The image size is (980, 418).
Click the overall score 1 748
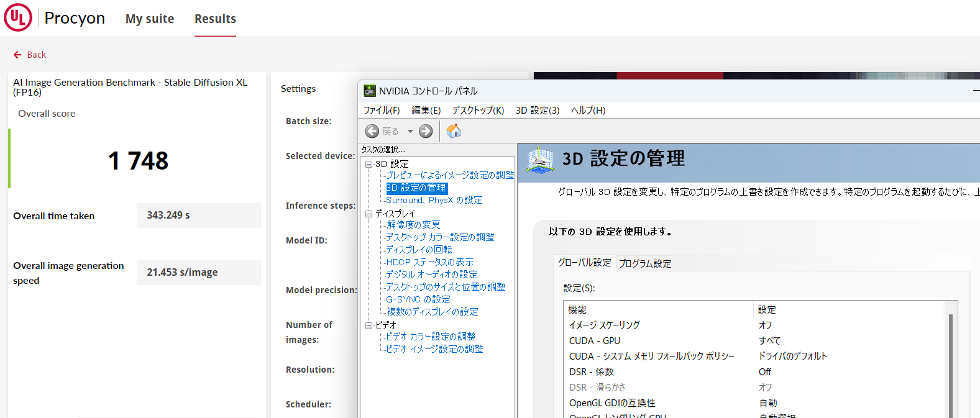[x=138, y=161]
